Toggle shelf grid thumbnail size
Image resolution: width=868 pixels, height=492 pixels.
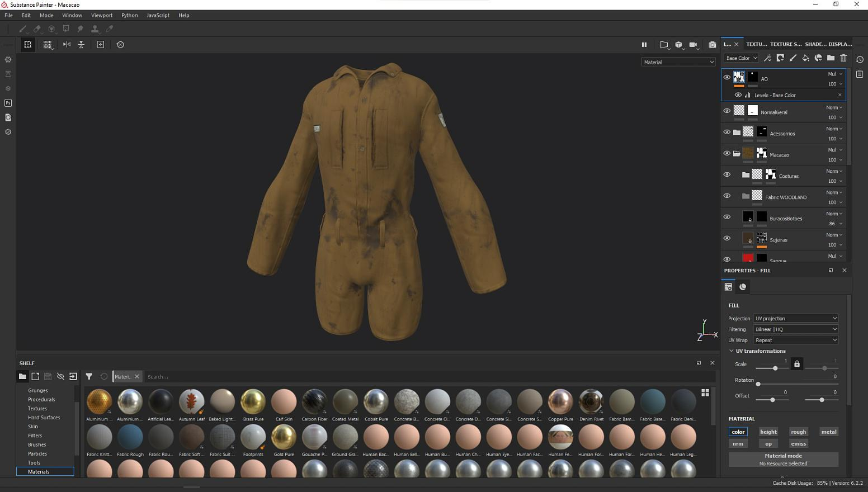pyautogui.click(x=705, y=392)
